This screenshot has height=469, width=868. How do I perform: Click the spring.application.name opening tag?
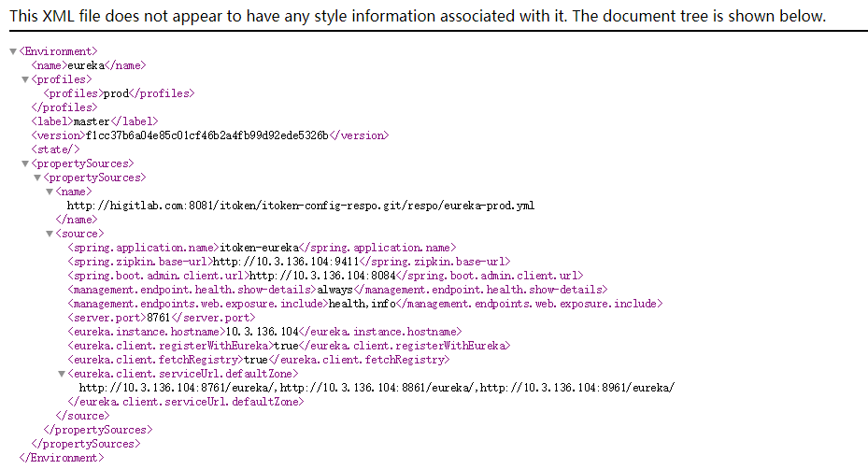pos(143,248)
